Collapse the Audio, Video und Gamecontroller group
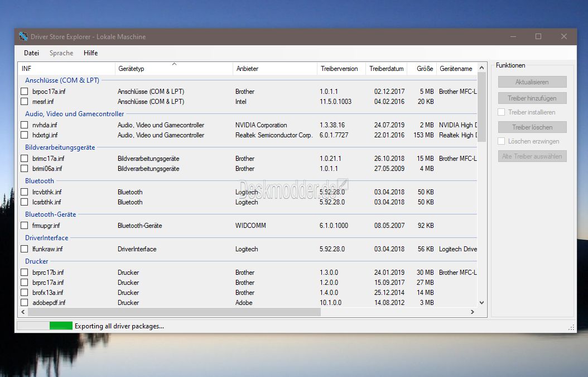 pos(75,114)
